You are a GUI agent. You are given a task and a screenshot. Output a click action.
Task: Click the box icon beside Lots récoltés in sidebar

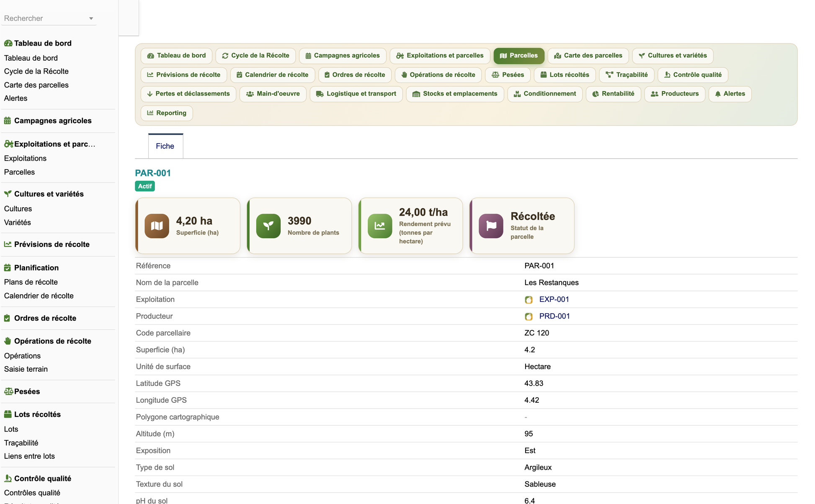[x=8, y=414]
